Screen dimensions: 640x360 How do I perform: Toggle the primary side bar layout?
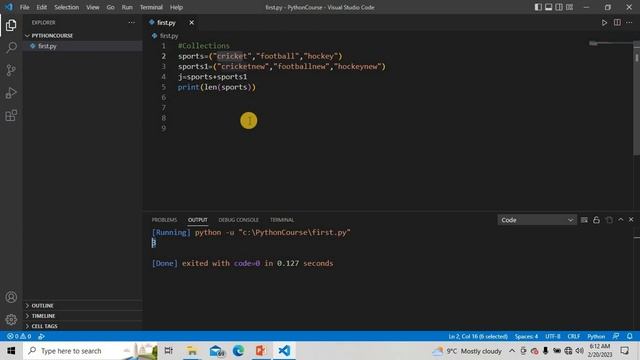tap(538, 7)
